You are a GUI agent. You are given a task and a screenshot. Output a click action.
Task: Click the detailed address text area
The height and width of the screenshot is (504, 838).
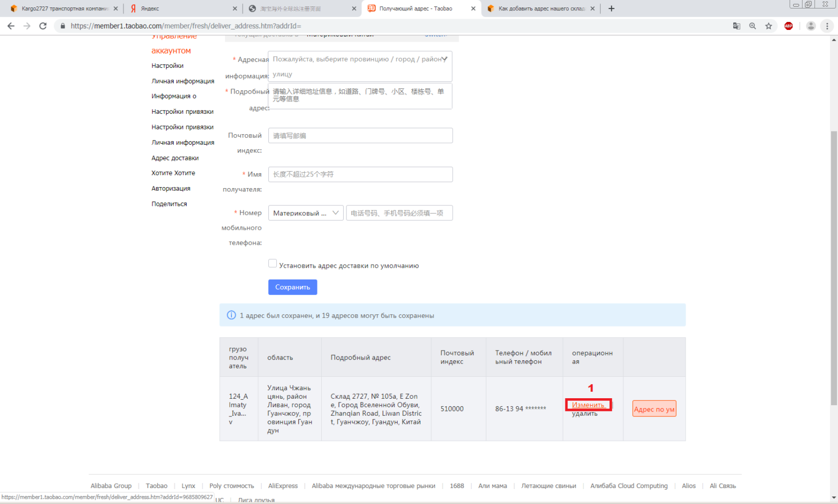360,96
